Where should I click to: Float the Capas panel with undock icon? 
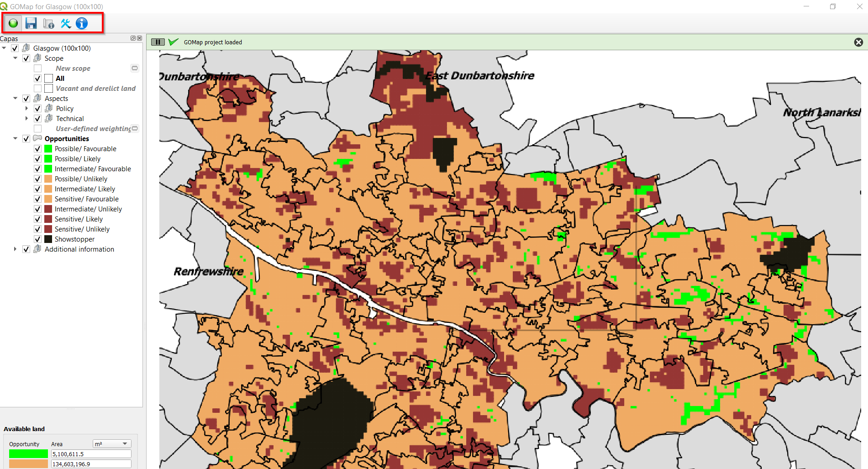tap(133, 38)
